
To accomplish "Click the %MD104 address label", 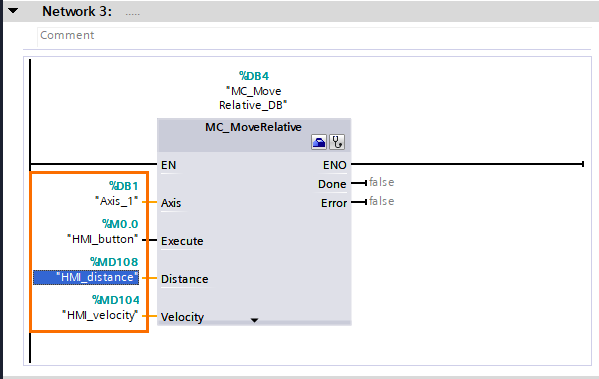I will point(115,300).
